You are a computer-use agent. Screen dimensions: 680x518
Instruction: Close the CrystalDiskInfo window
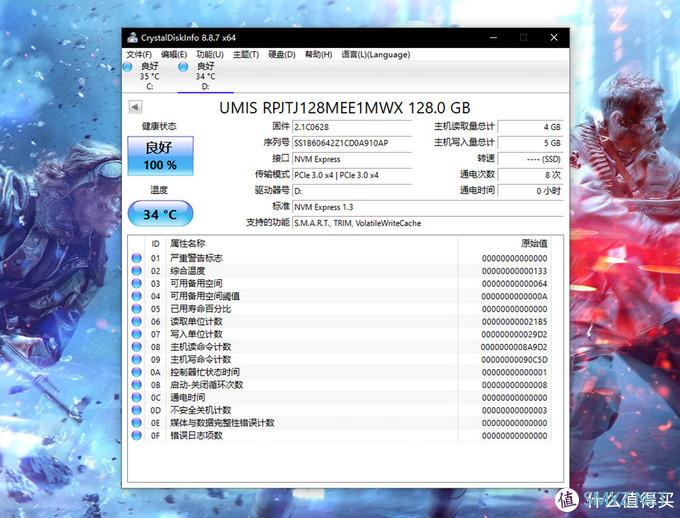[554, 38]
